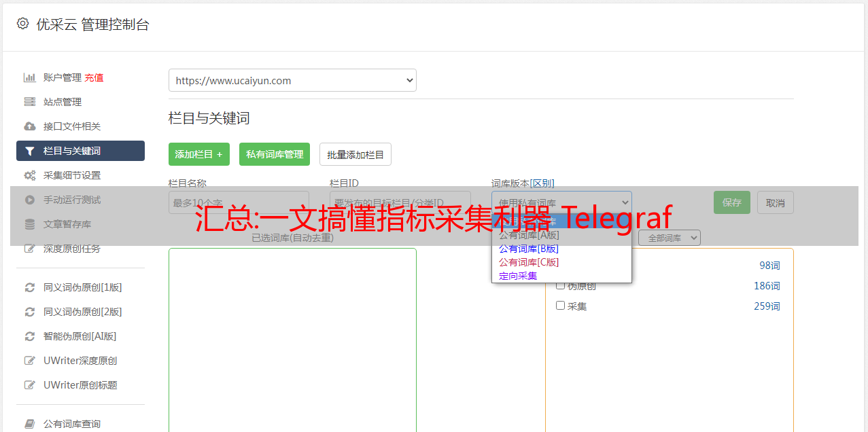Click inside the green 已选词库 box
This screenshot has height=432, width=868.
coord(292,340)
